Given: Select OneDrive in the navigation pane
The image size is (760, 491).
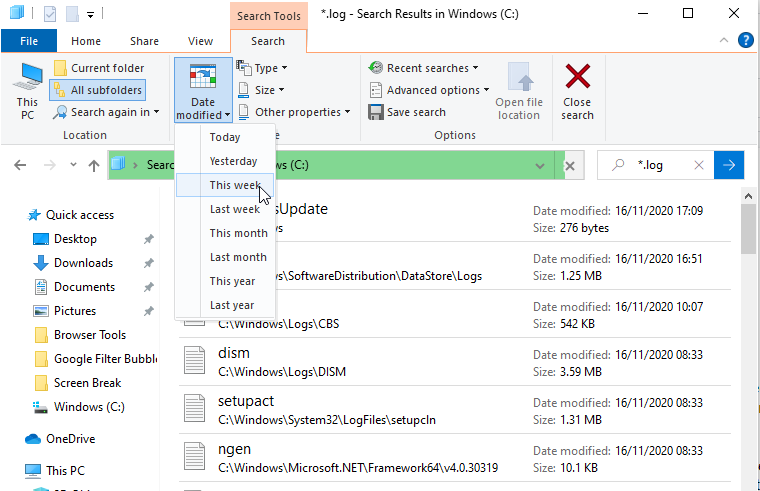Looking at the screenshot, I should pyautogui.click(x=69, y=438).
